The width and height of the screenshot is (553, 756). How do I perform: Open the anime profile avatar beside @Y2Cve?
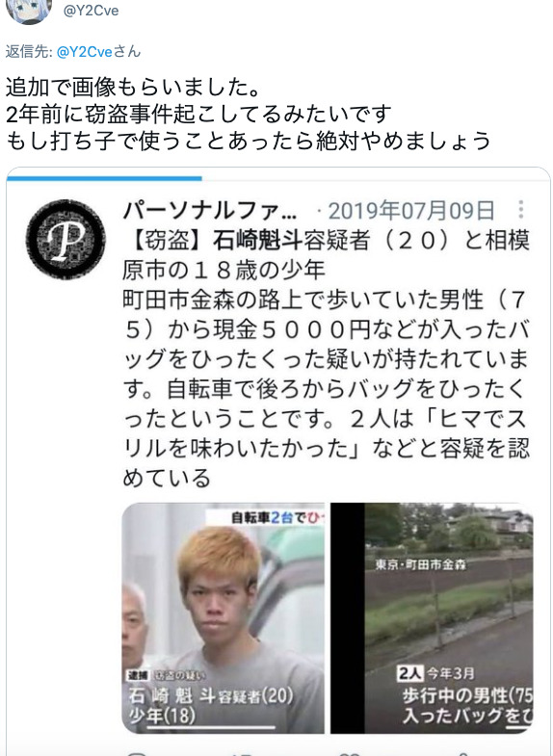[29, 11]
